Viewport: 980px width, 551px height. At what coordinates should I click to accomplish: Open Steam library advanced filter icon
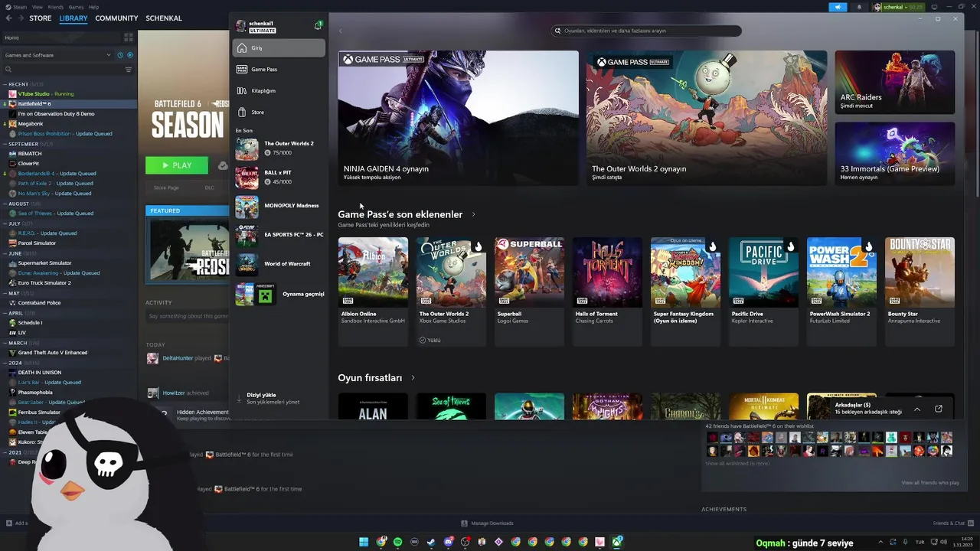[129, 70]
